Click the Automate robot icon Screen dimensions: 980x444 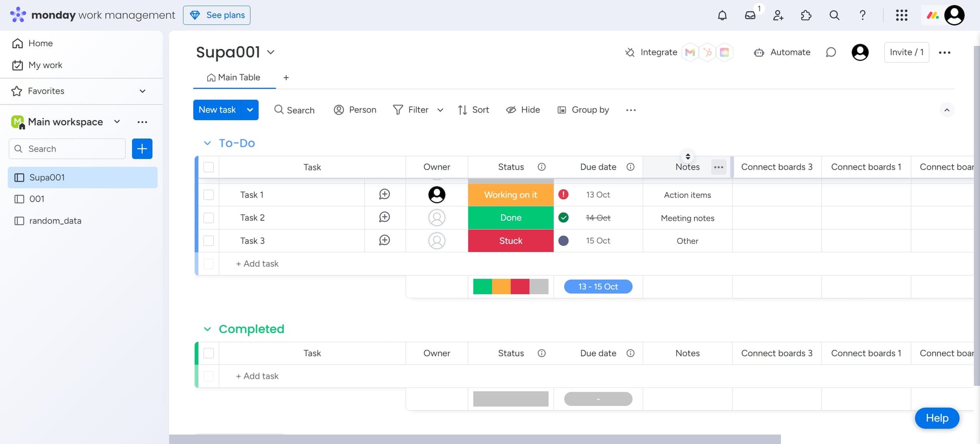tap(760, 52)
